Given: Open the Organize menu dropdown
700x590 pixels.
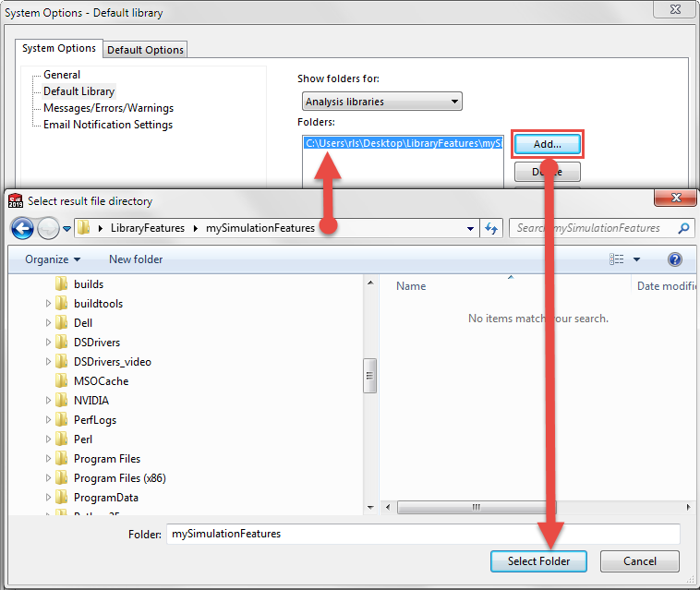Looking at the screenshot, I should click(53, 259).
